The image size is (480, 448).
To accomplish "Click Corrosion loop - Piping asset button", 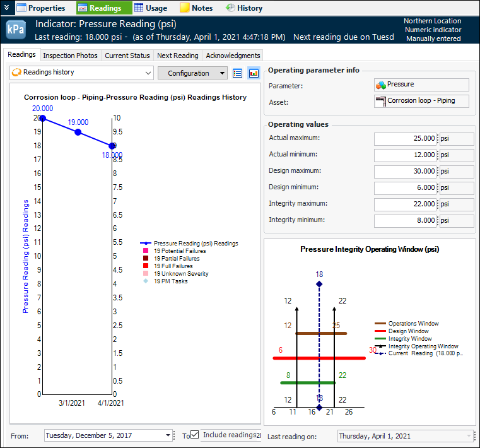I will pyautogui.click(x=421, y=101).
